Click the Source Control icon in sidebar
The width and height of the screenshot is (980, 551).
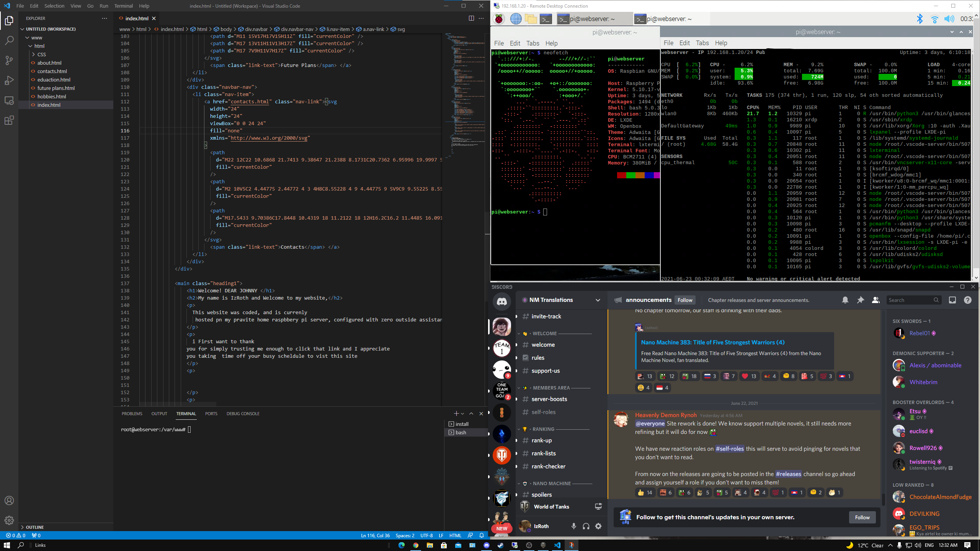[9, 60]
